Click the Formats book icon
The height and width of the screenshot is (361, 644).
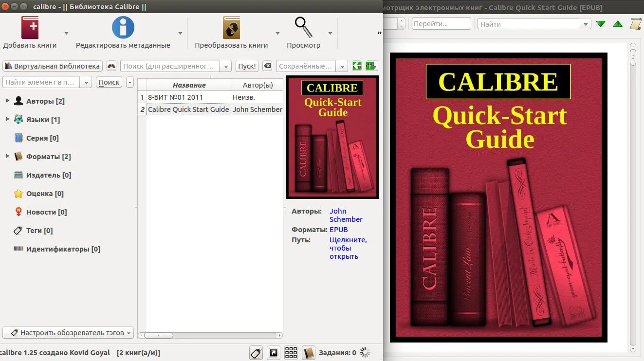click(18, 156)
